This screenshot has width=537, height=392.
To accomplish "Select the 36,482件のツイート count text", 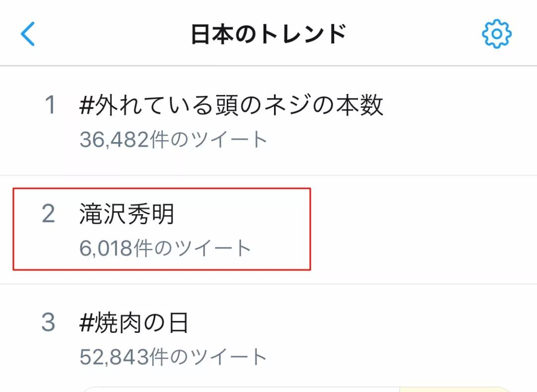I will pos(174,140).
